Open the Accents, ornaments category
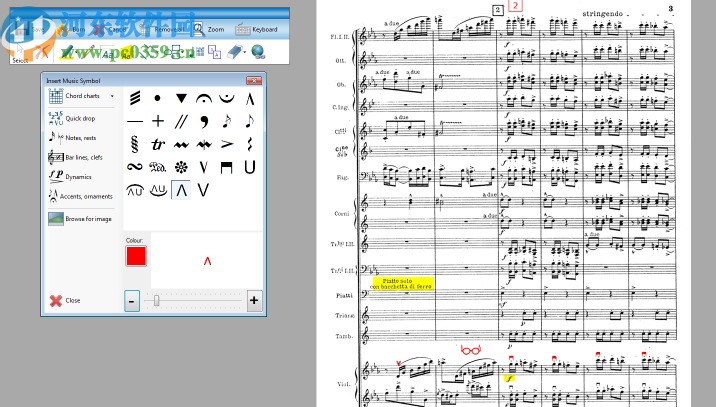The image size is (716, 407). tap(80, 196)
